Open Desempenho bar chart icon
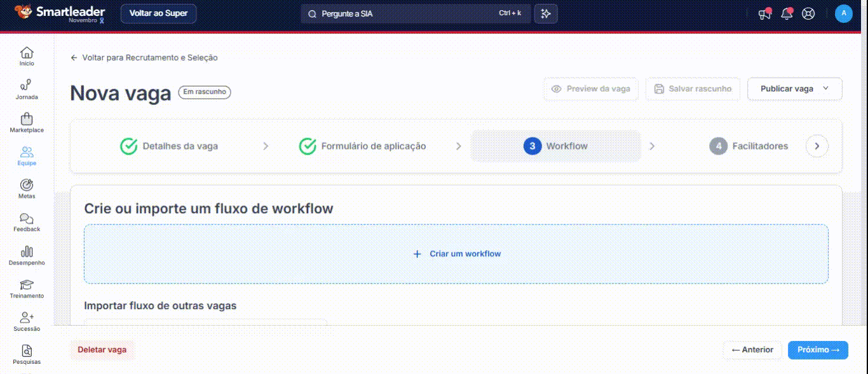This screenshot has height=374, width=868. (x=27, y=252)
